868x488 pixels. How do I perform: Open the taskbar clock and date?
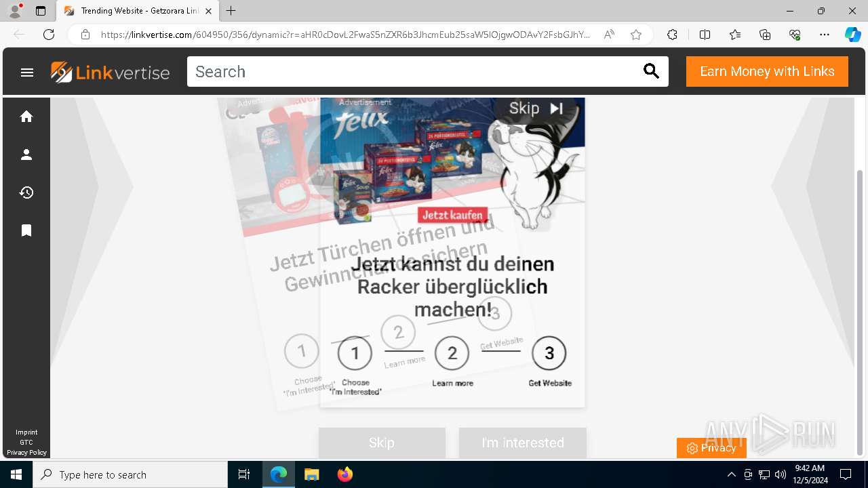809,474
